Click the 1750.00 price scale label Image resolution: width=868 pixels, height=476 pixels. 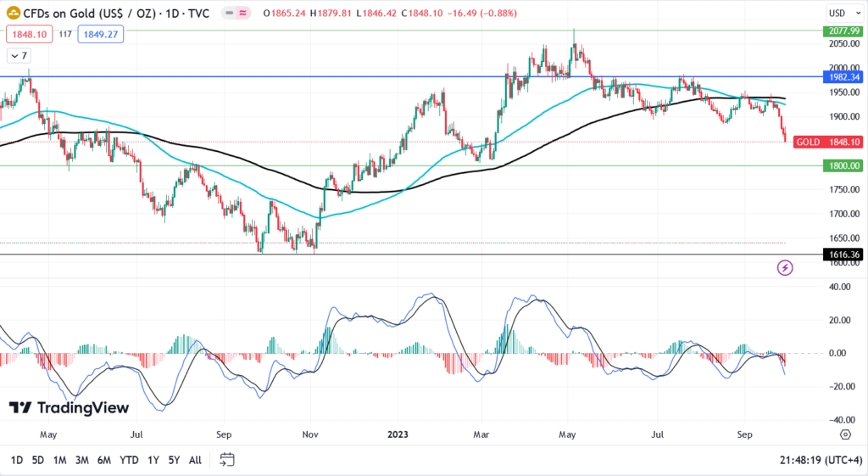click(844, 189)
